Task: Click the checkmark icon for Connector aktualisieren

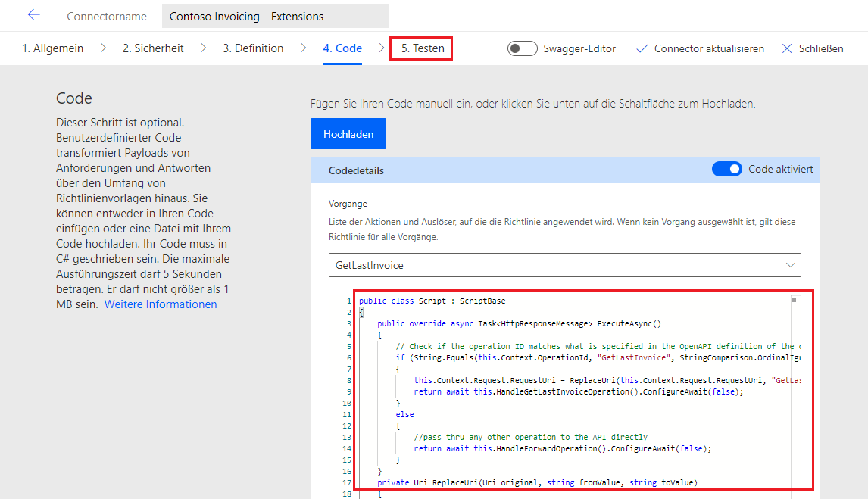Action: [x=642, y=48]
